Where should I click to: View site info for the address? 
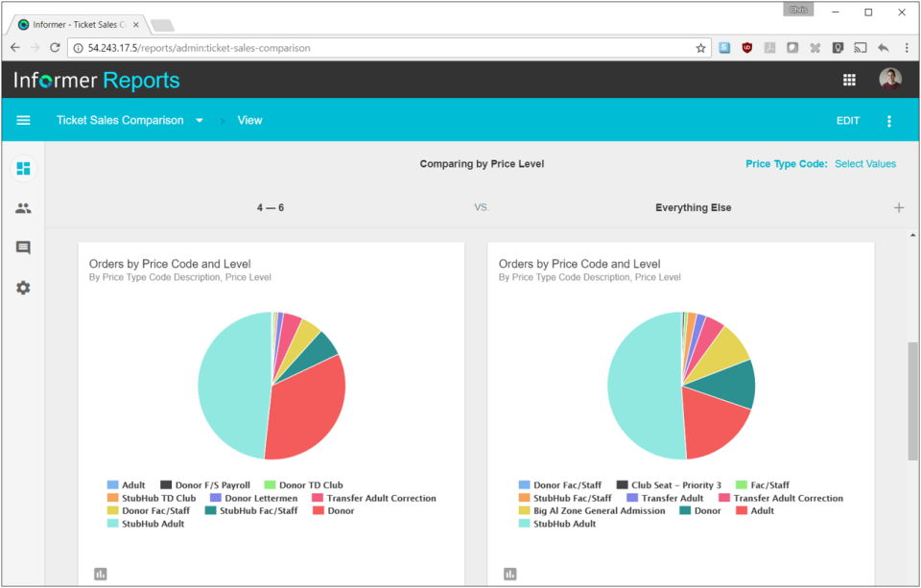(x=78, y=48)
